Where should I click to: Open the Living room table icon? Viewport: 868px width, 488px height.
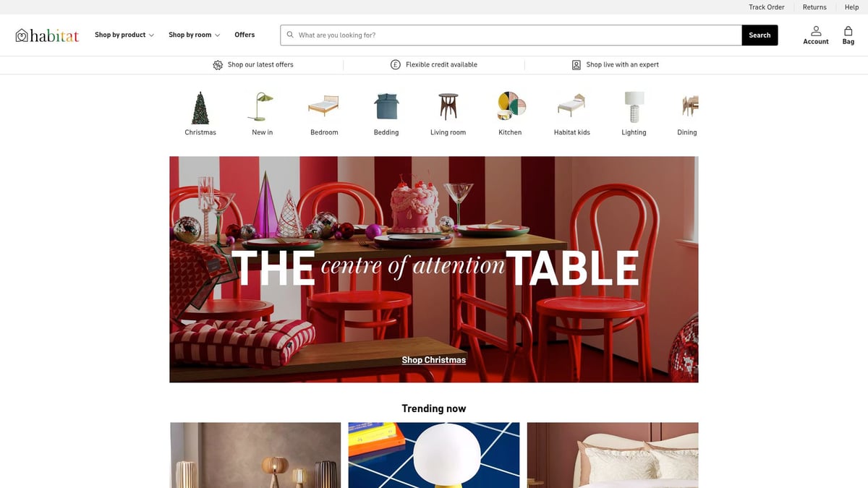pyautogui.click(x=448, y=107)
